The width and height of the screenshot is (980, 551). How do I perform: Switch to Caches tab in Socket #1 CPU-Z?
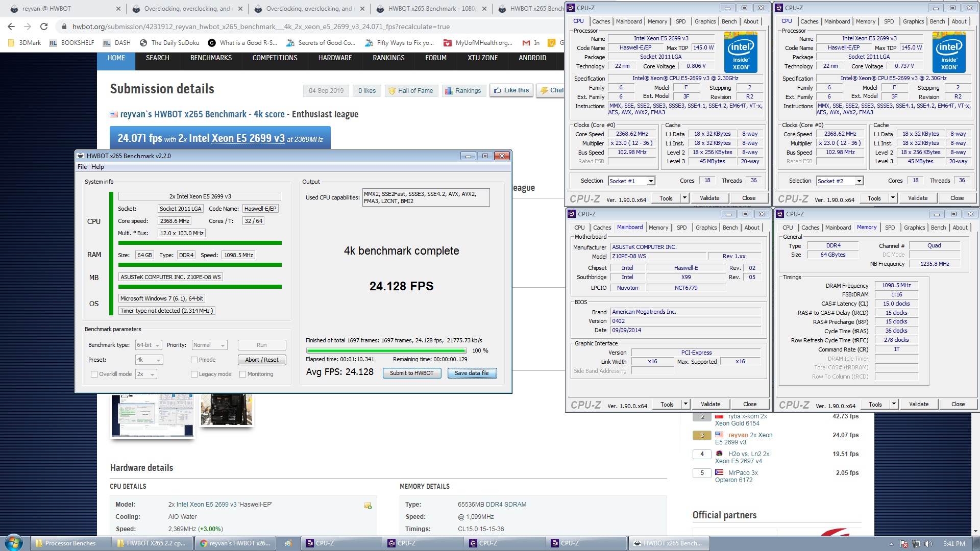pos(601,21)
